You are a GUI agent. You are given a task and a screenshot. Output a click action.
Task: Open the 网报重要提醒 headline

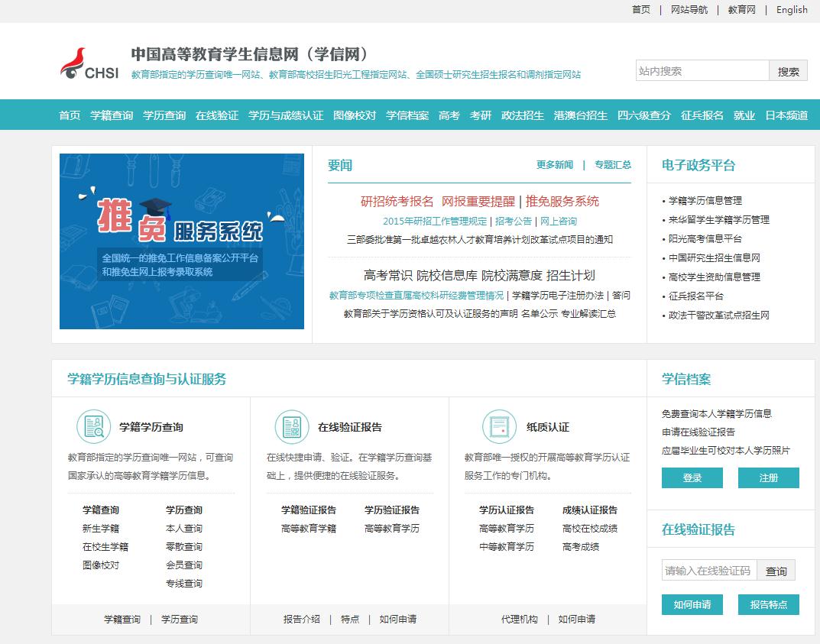[x=478, y=201]
